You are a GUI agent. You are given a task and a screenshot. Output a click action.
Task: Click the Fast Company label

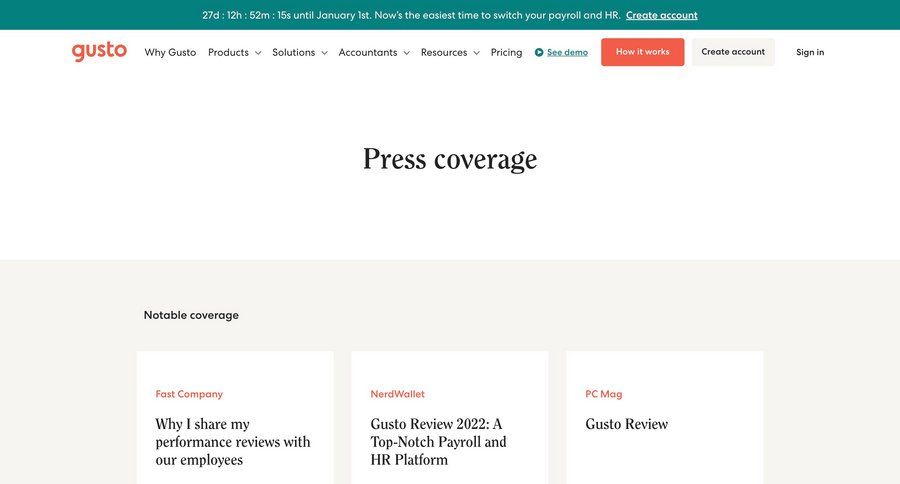189,394
